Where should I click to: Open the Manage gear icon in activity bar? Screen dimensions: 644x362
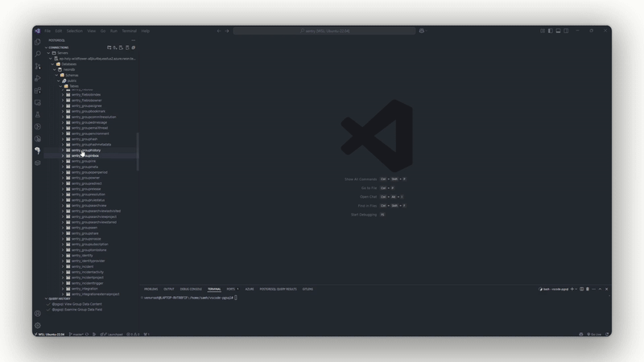click(x=38, y=326)
